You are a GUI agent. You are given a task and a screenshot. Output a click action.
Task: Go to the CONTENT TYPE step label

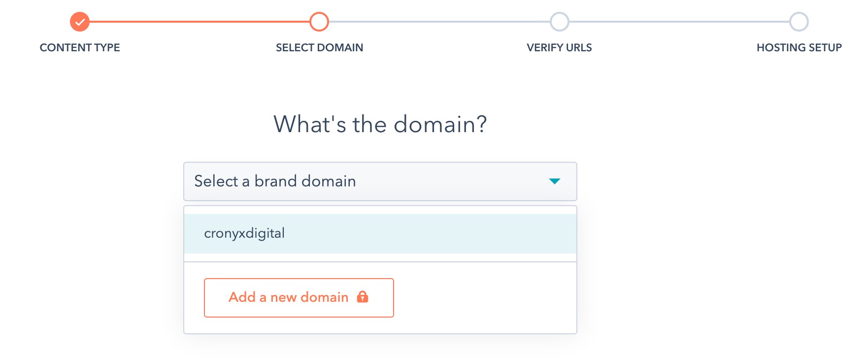point(80,48)
